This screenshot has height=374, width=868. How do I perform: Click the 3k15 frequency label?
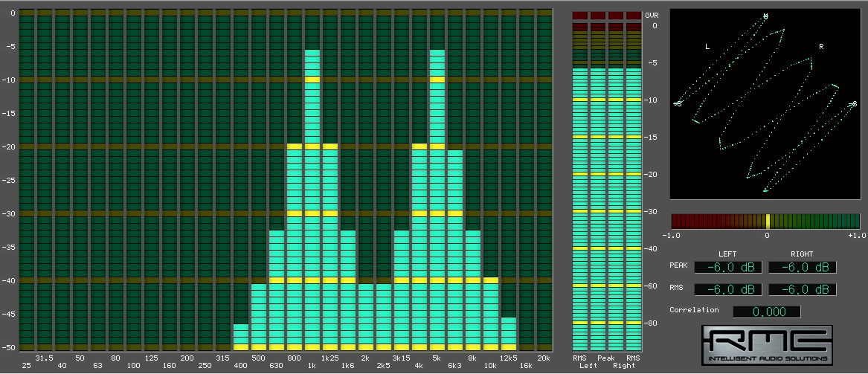pos(402,358)
